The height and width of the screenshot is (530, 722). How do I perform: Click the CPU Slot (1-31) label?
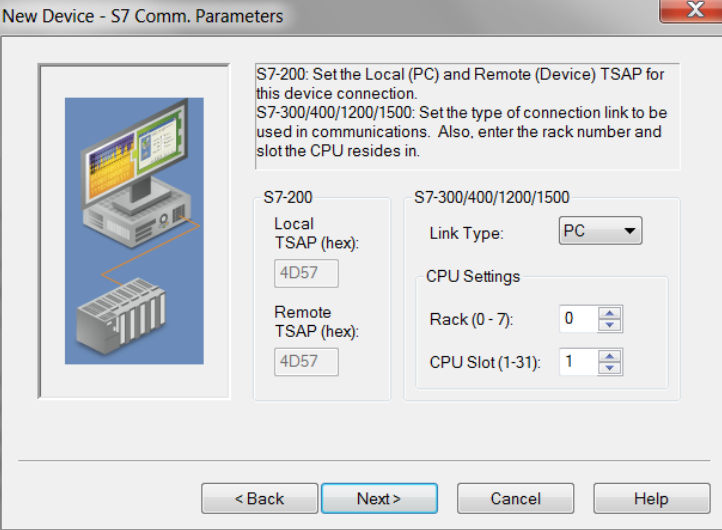(484, 362)
